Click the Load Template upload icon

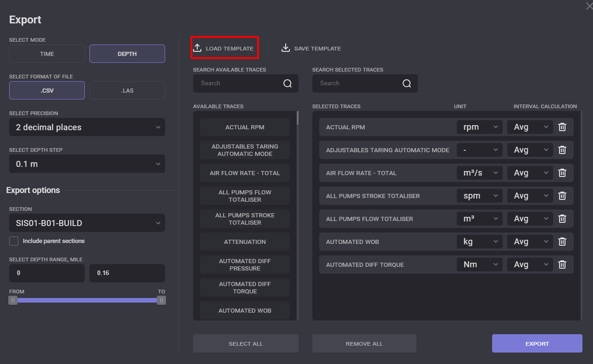click(x=197, y=48)
